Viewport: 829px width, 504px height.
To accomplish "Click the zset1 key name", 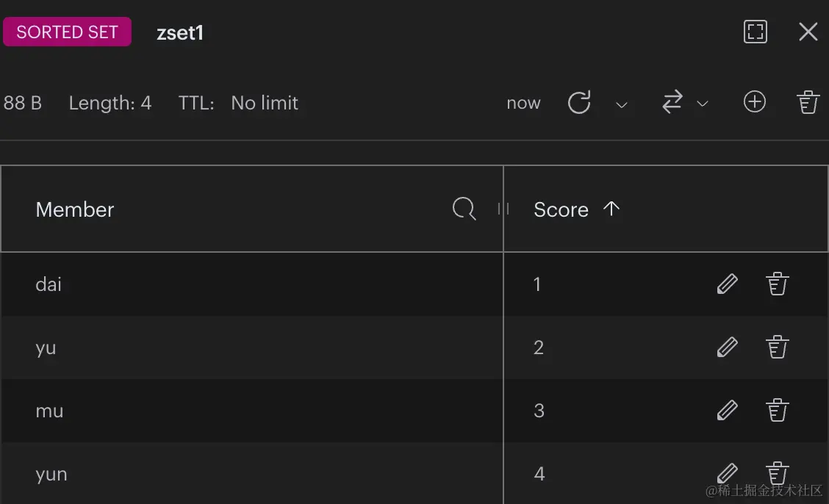I will 180,33.
